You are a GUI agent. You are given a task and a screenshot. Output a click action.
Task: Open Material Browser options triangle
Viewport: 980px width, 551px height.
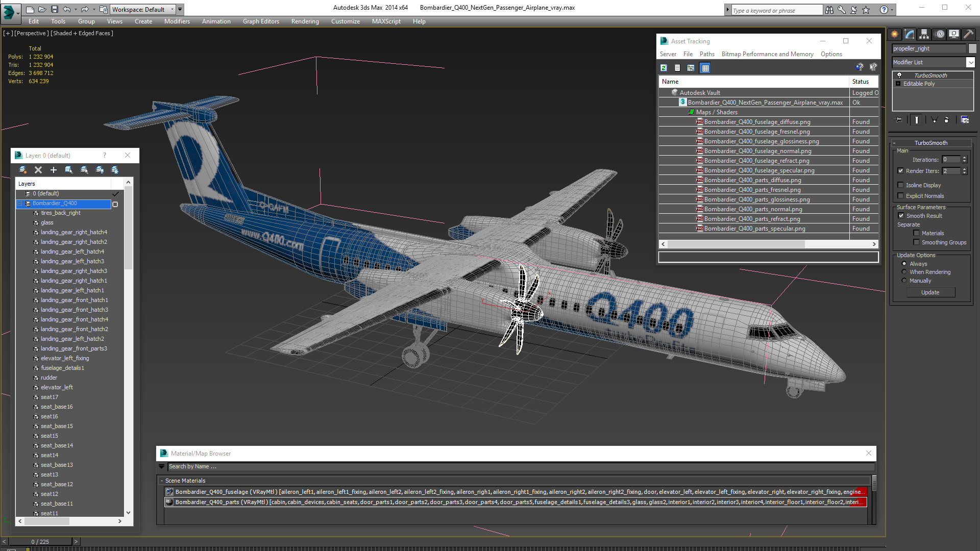coord(161,466)
